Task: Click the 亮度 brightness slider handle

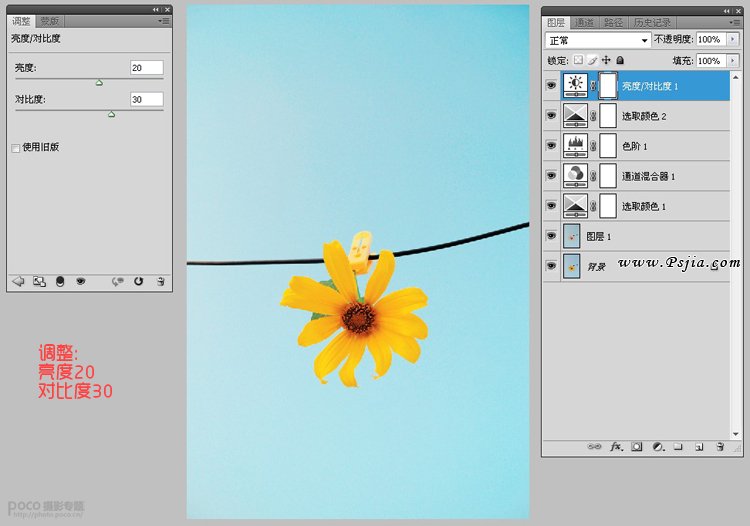Action: tap(99, 83)
